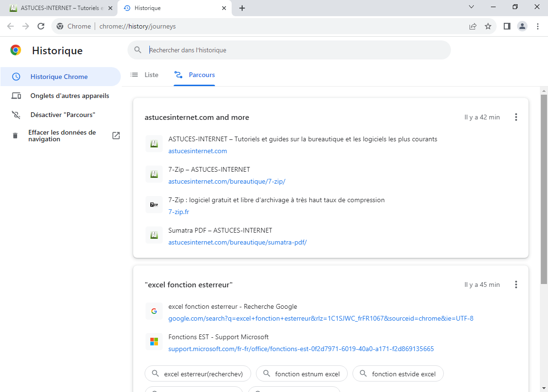Focus the 'Rechercher dans l'historique' field
548x392 pixels.
(289, 50)
